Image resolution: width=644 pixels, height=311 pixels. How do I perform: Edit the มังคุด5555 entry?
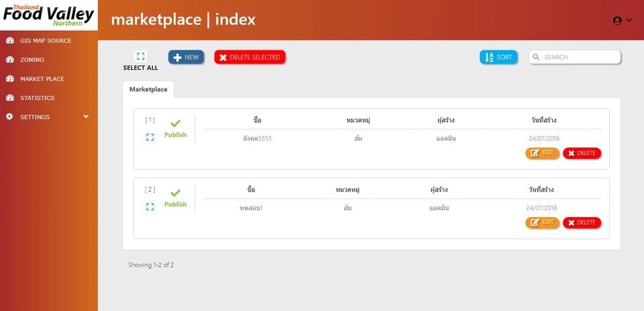542,153
